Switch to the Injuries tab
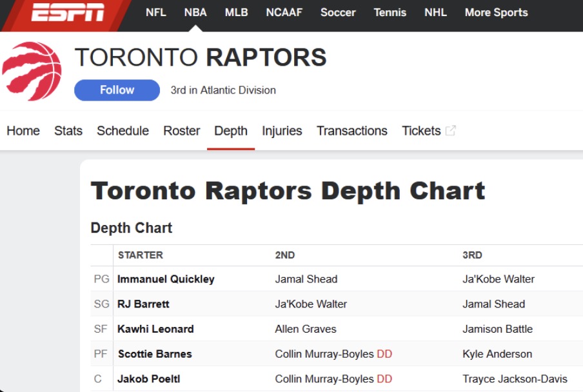583x392 pixels. (x=282, y=131)
